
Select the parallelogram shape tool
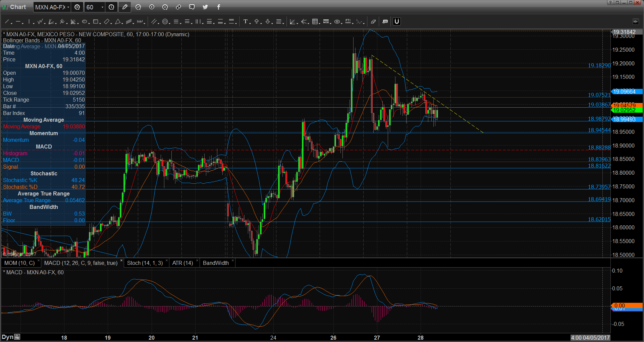coord(107,22)
